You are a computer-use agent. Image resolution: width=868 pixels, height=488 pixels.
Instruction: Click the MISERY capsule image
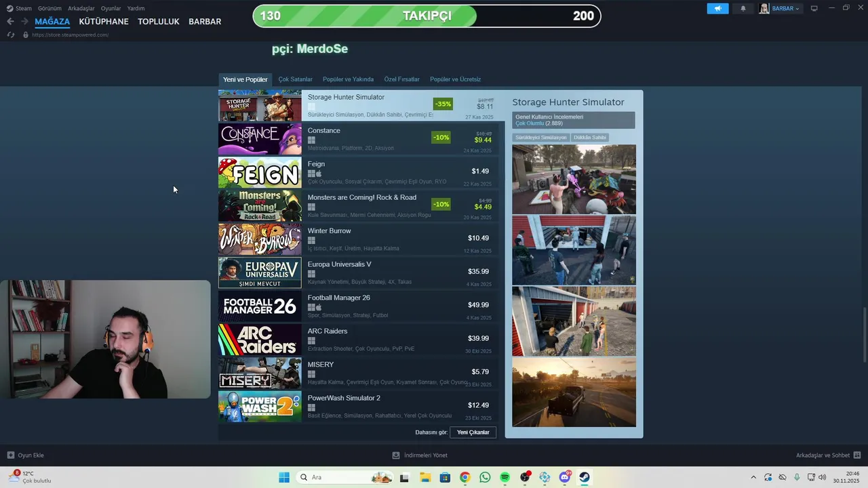pos(260,372)
